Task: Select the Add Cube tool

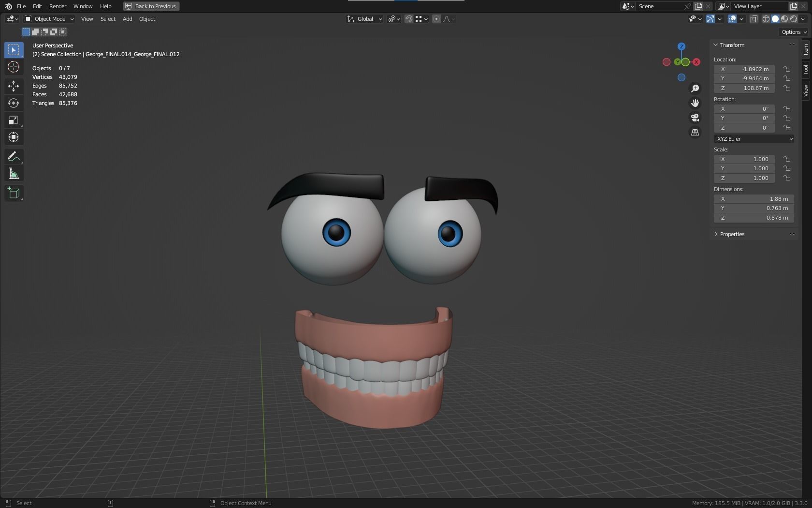Action: (14, 193)
